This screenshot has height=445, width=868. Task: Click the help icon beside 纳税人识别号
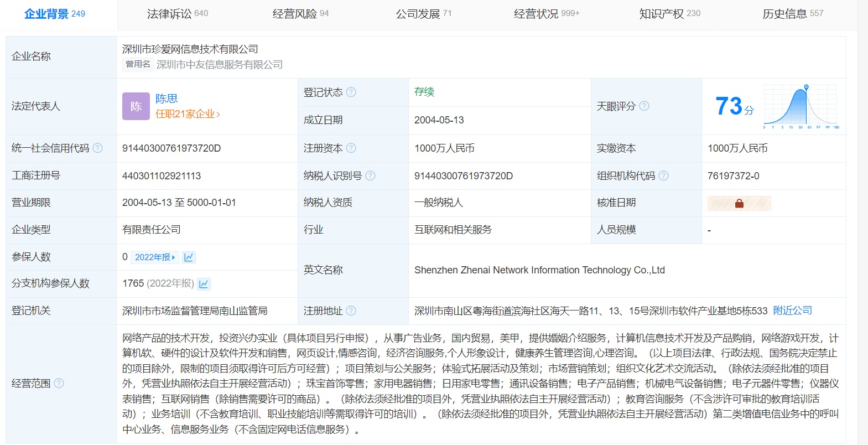[x=370, y=175]
